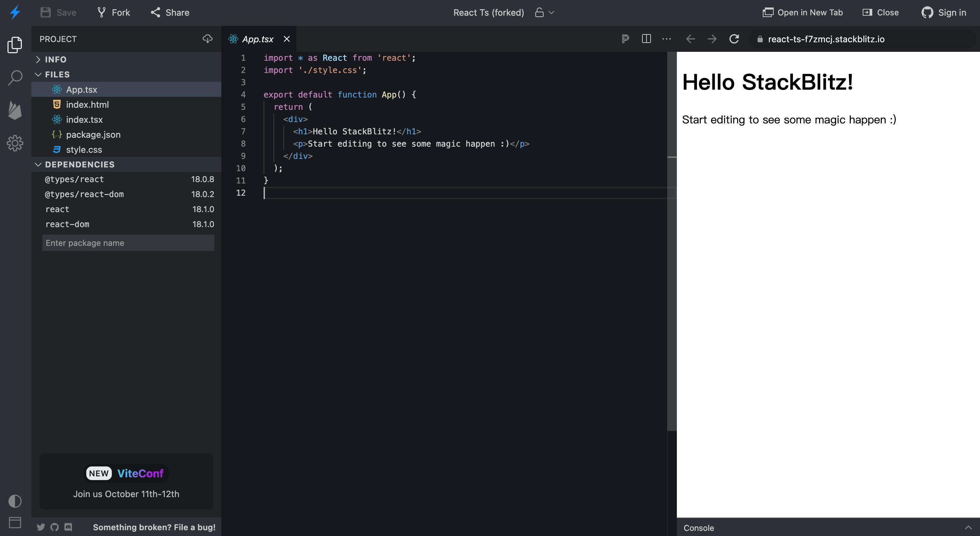Open the Discord icon in footer
The width and height of the screenshot is (980, 536).
(x=68, y=527)
